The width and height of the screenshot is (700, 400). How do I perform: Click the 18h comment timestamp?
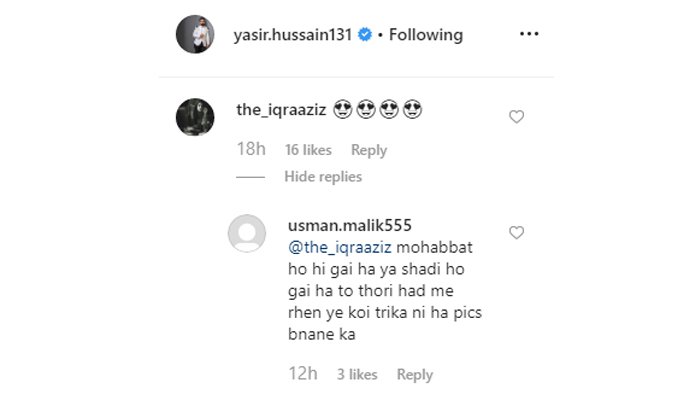(250, 150)
